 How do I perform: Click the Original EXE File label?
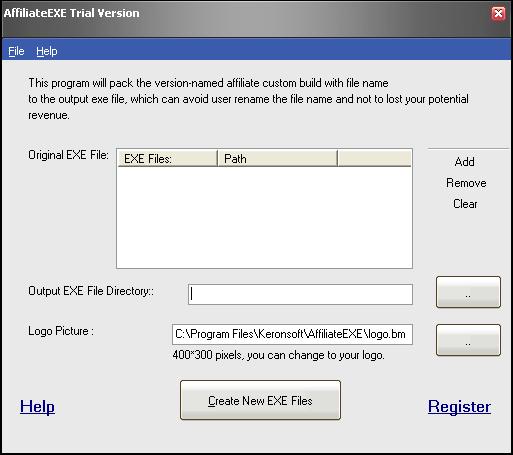(68, 155)
